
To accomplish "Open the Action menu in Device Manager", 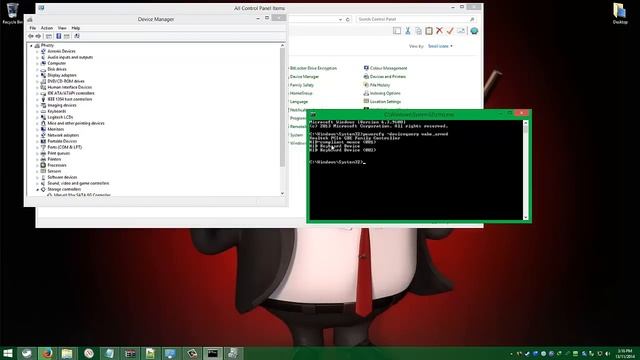I will point(47,28).
